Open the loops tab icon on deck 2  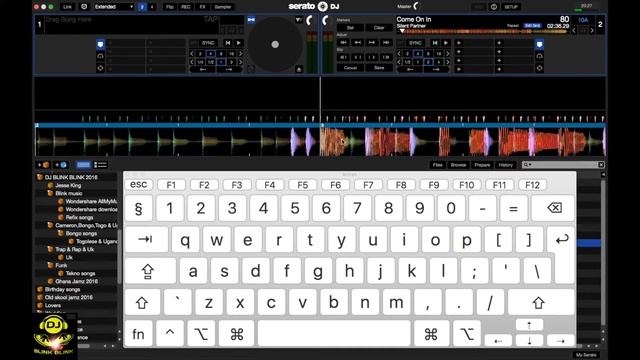539,56
